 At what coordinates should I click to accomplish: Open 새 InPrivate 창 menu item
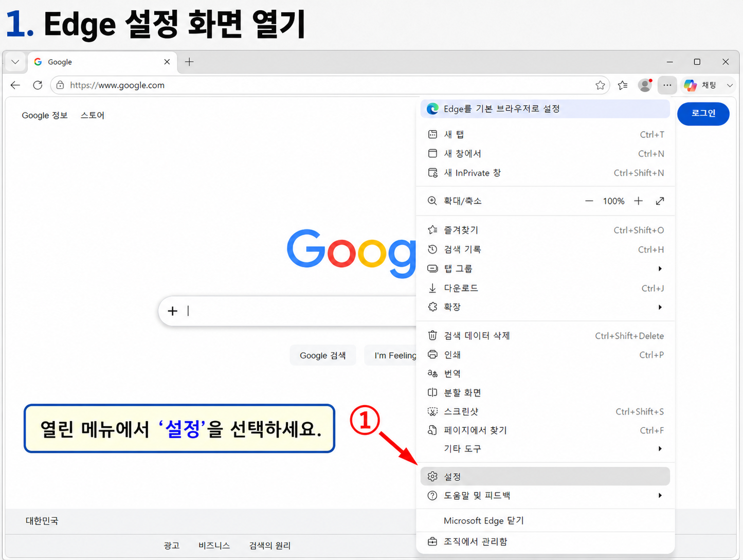545,173
